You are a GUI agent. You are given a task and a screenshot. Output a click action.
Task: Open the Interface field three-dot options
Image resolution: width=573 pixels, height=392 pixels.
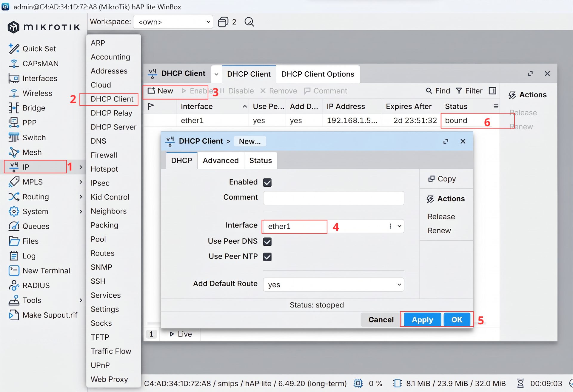pyautogui.click(x=390, y=226)
